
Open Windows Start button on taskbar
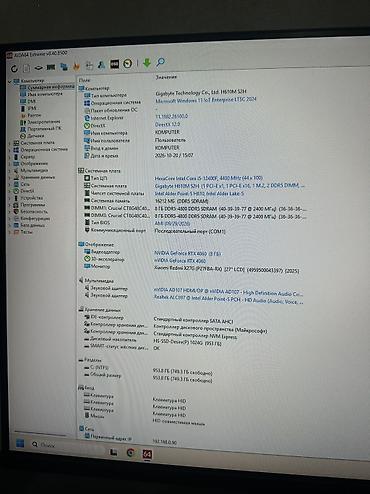pos(20,443)
